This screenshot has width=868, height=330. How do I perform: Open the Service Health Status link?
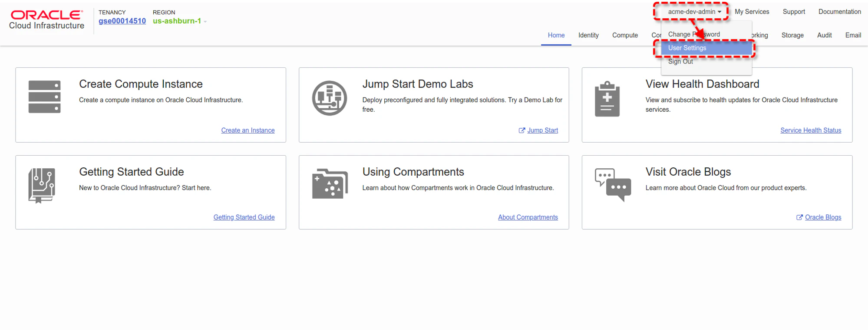[x=811, y=130]
